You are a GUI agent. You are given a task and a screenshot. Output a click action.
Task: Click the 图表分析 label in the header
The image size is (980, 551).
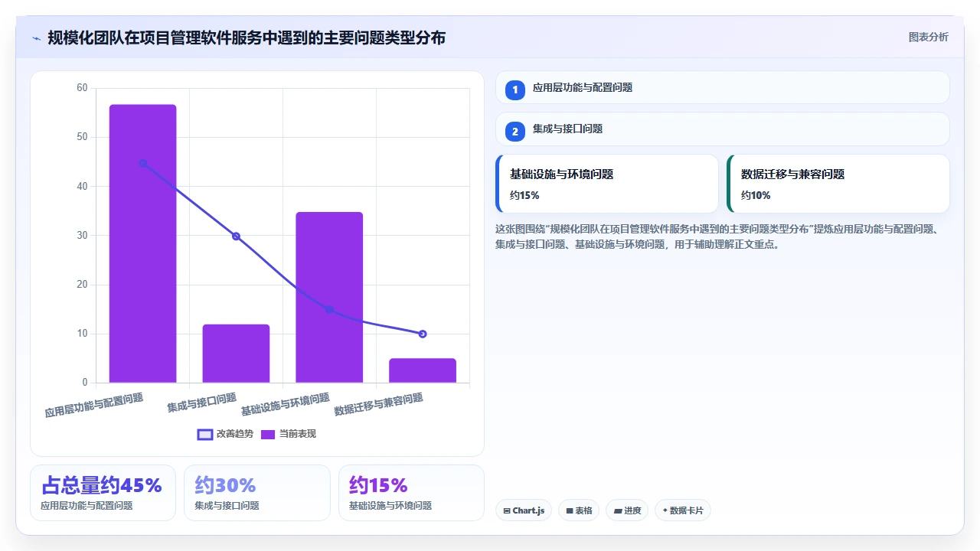[928, 37]
